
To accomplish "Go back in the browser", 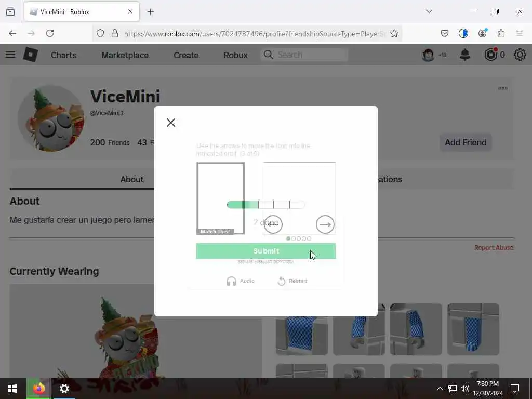I will point(12,33).
